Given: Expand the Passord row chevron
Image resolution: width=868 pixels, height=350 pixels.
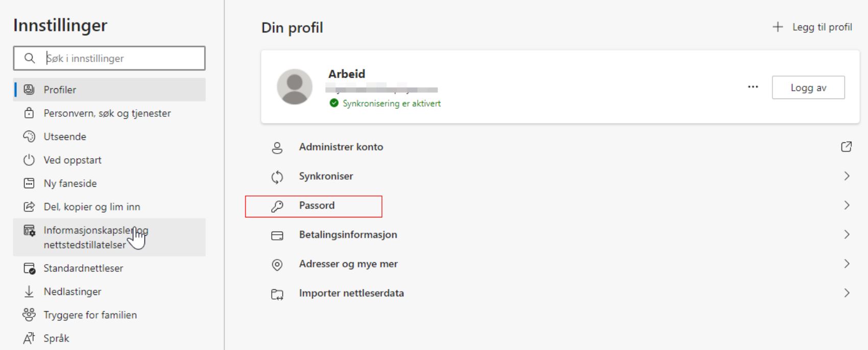Looking at the screenshot, I should tap(847, 205).
